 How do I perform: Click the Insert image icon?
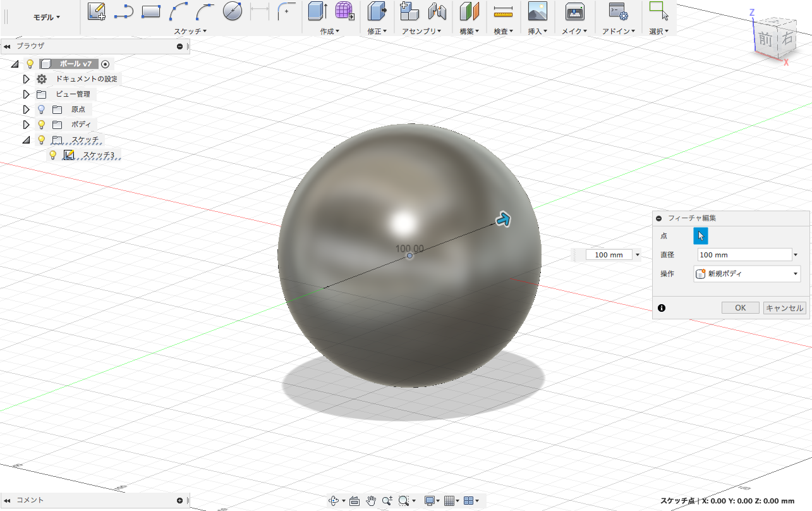[x=537, y=11]
